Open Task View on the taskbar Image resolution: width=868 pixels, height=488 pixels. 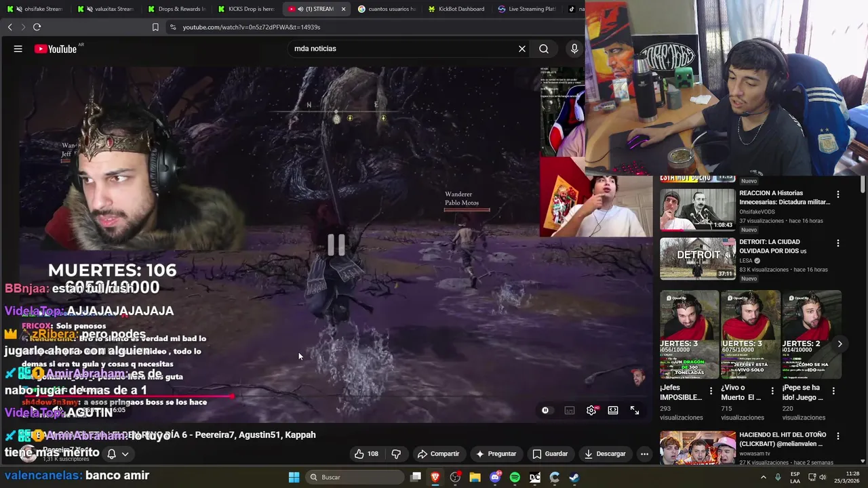(x=416, y=477)
